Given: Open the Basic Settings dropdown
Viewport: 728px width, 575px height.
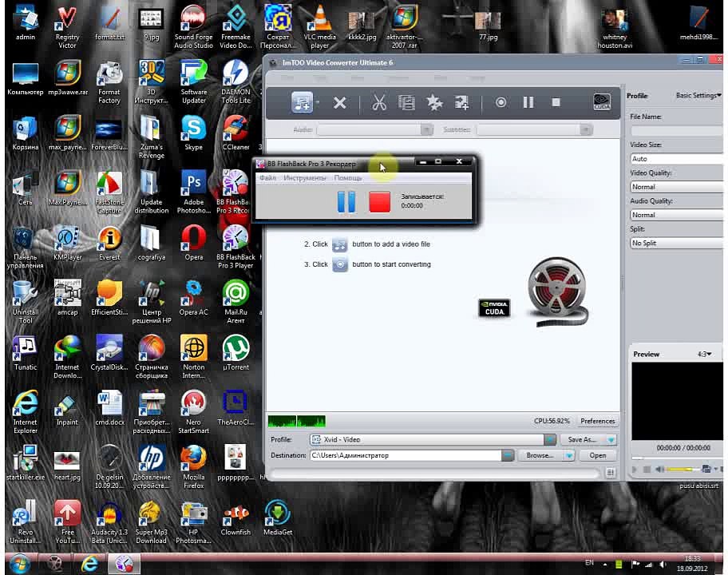Looking at the screenshot, I should [x=698, y=95].
